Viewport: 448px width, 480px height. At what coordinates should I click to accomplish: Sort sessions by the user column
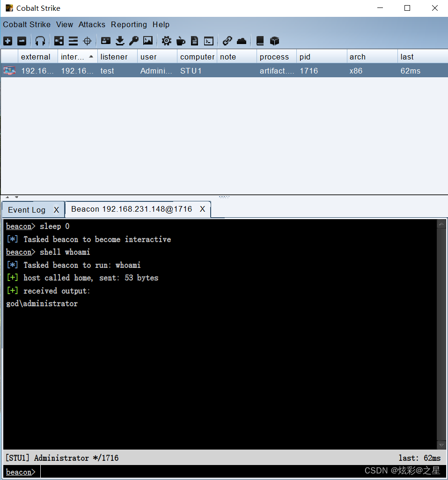tap(157, 57)
